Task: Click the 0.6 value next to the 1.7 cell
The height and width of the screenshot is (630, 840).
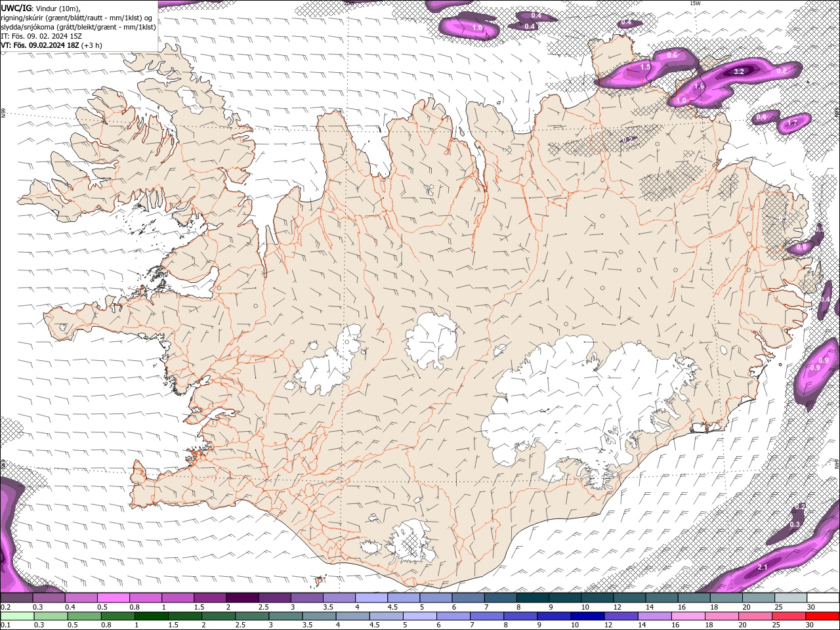Action: click(761, 117)
